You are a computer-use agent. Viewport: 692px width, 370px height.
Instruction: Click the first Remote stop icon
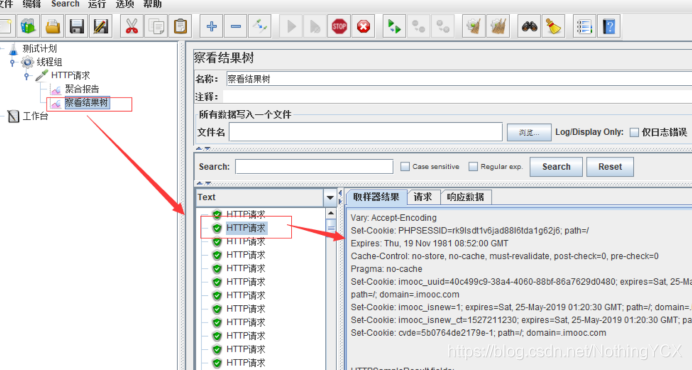[x=418, y=26]
